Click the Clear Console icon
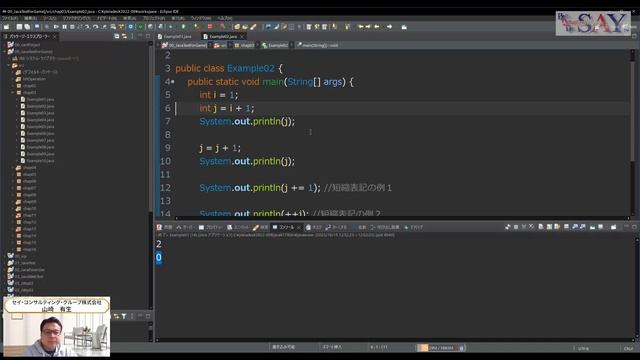The image size is (640, 360). point(541,227)
